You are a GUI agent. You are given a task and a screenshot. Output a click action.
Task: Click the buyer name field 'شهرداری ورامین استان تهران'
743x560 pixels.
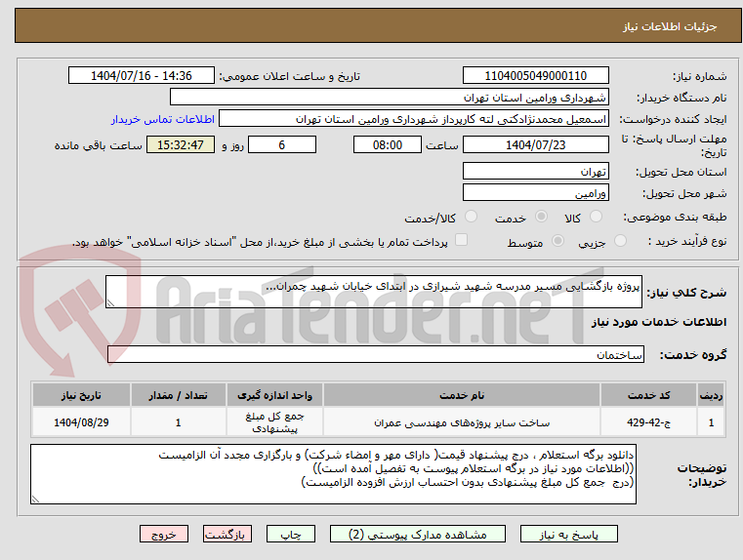pos(389,97)
